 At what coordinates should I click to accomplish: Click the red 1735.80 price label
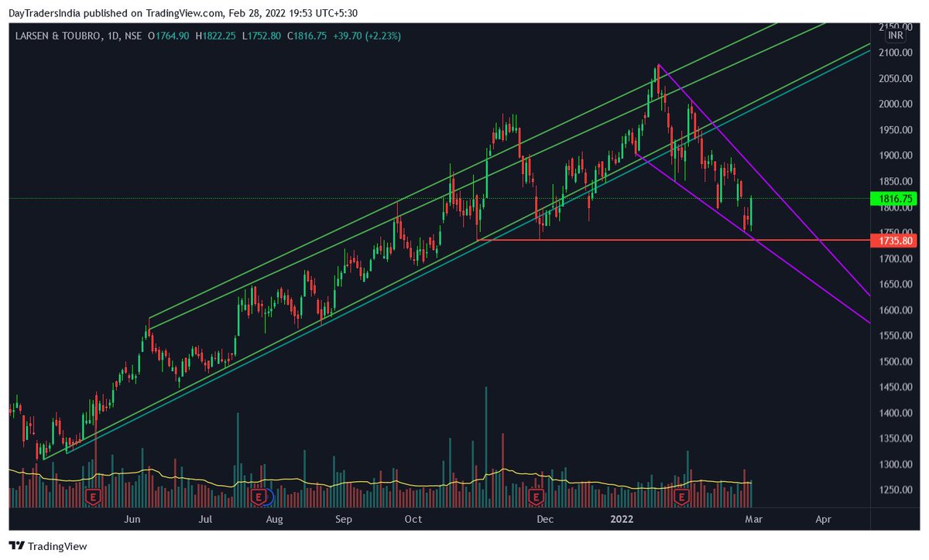coord(895,241)
